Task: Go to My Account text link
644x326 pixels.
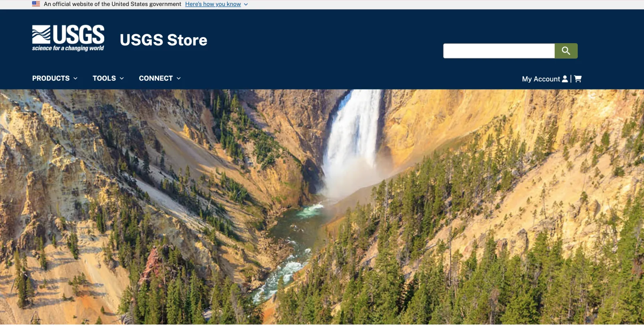Action: tap(541, 79)
